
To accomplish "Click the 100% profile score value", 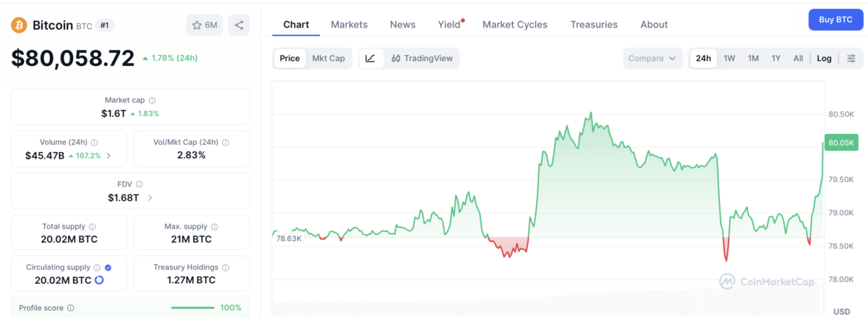I will coord(231,308).
